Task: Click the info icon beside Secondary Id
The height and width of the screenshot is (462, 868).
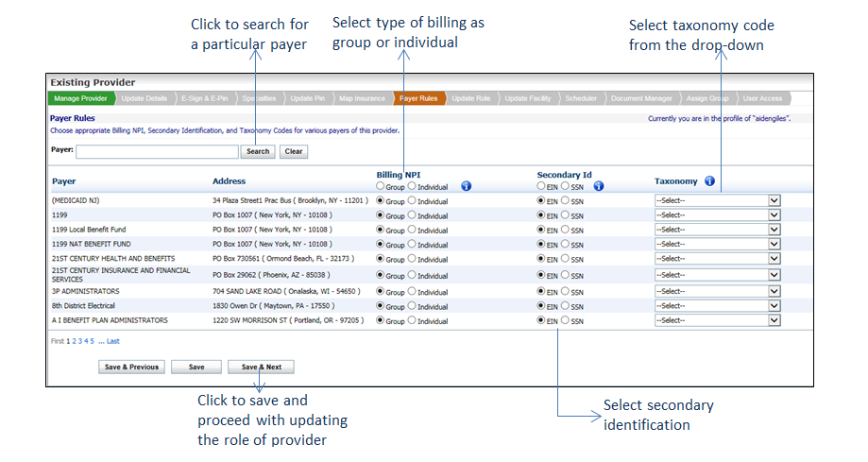Action: 599,186
